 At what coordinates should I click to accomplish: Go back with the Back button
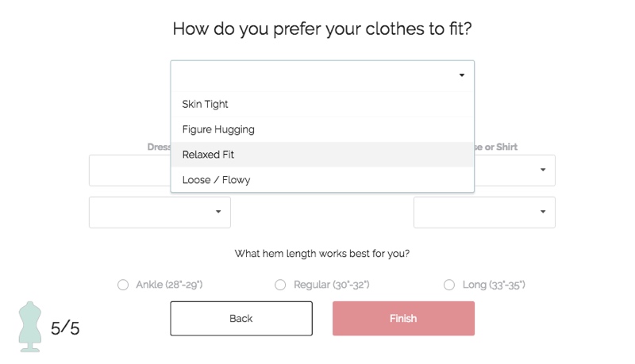tap(241, 318)
